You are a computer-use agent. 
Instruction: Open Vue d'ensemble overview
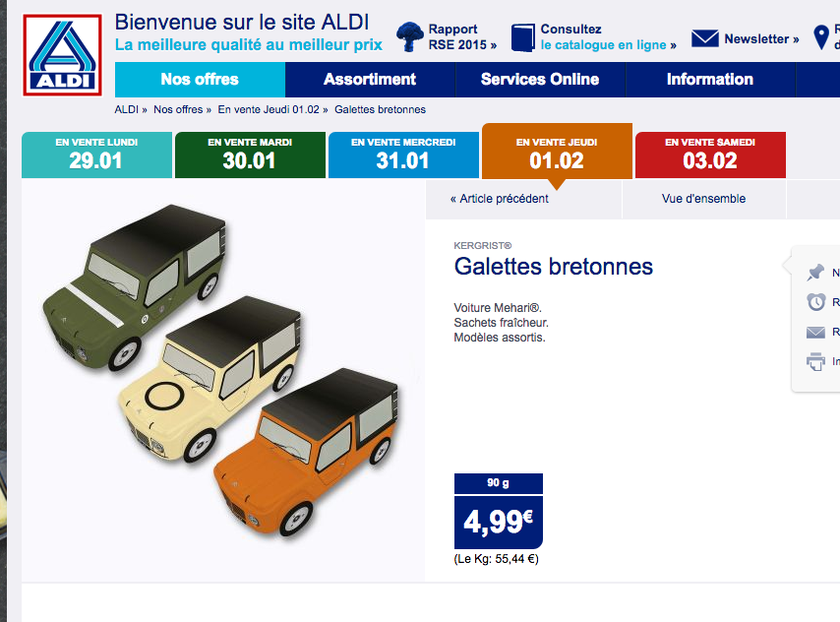point(703,199)
